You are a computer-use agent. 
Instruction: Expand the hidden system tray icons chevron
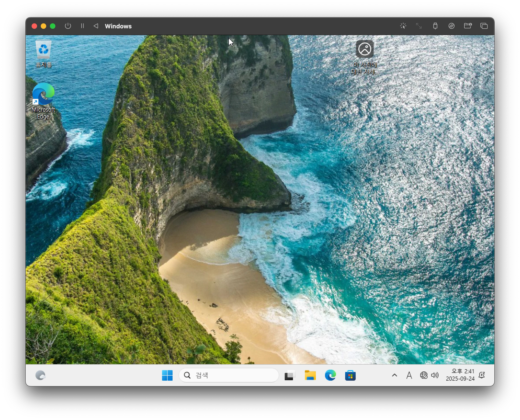point(394,375)
